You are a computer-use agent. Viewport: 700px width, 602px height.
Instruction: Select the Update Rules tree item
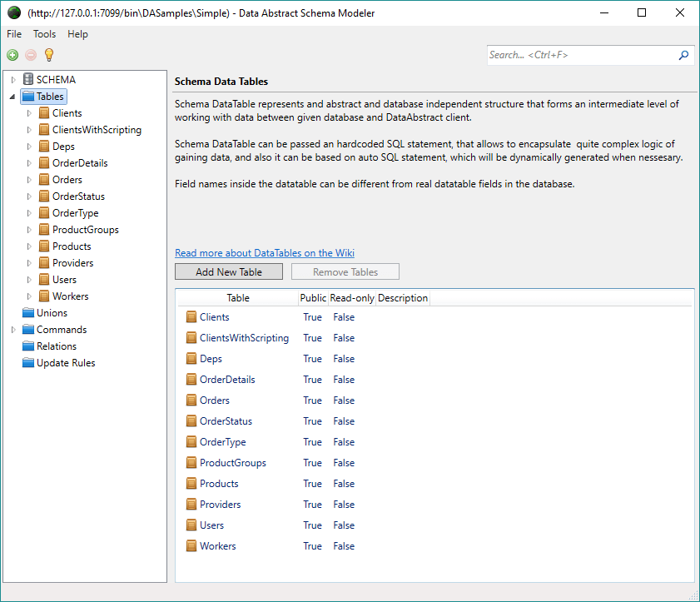(66, 363)
